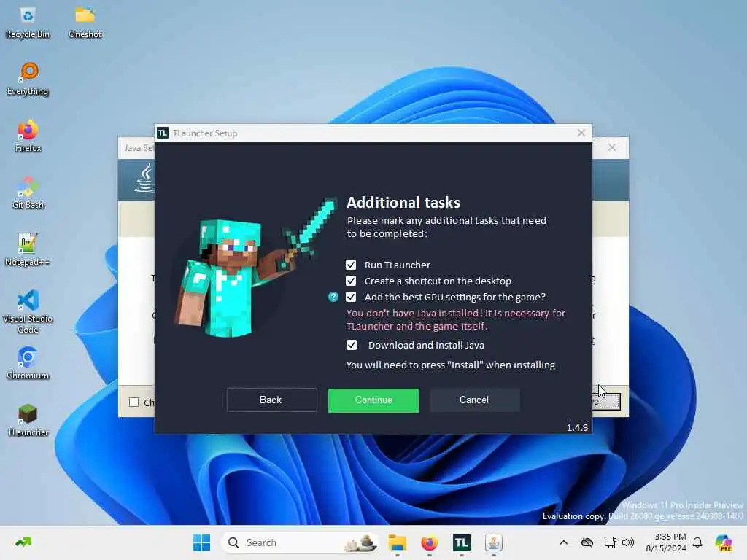Open the Windows Start menu
The height and width of the screenshot is (560, 747).
(201, 542)
